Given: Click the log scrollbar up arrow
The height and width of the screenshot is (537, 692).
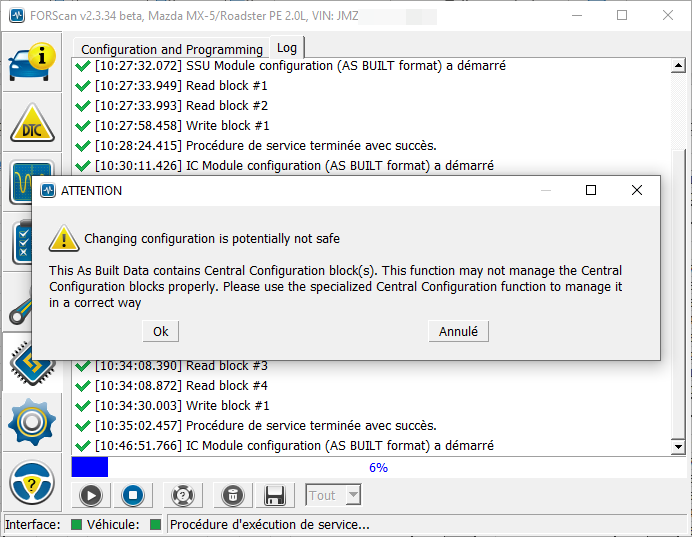Looking at the screenshot, I should 678,66.
